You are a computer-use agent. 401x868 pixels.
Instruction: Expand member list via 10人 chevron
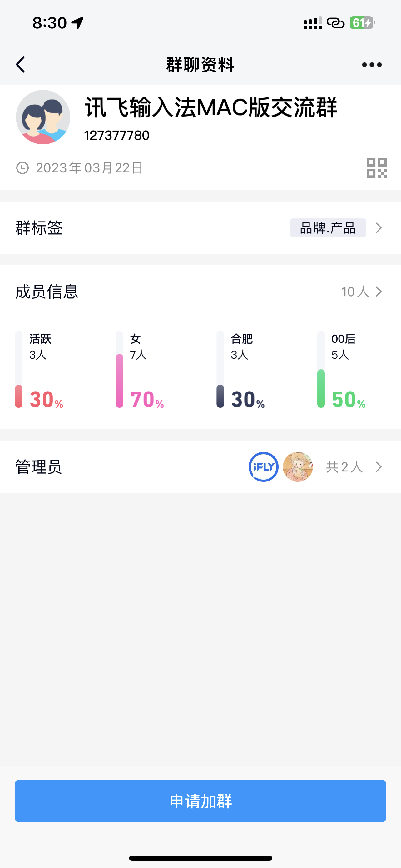point(379,292)
